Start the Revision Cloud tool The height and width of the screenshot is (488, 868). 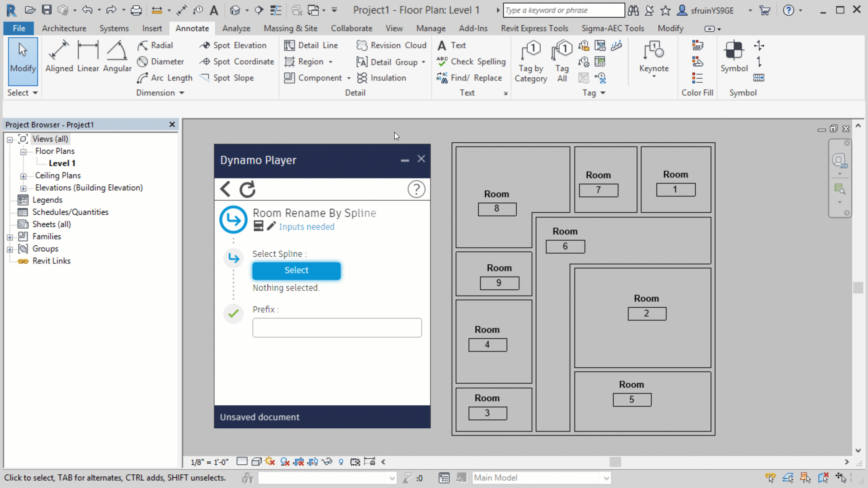click(x=392, y=45)
